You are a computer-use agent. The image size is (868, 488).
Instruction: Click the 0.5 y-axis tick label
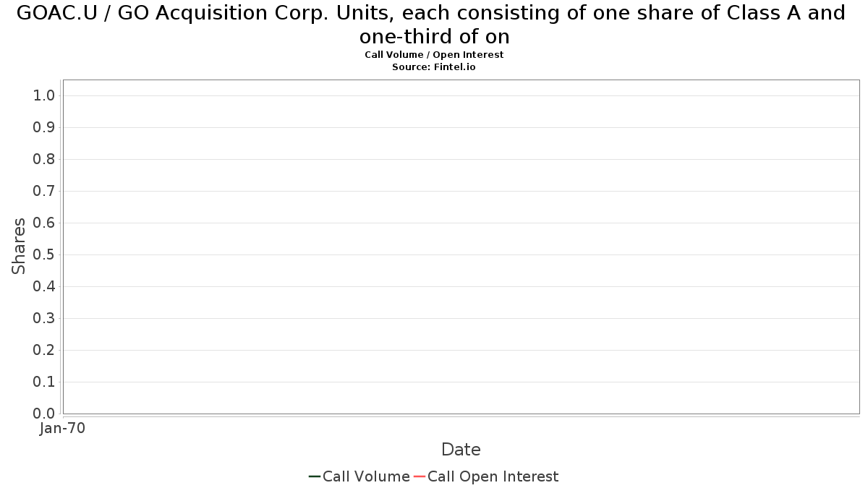44,255
